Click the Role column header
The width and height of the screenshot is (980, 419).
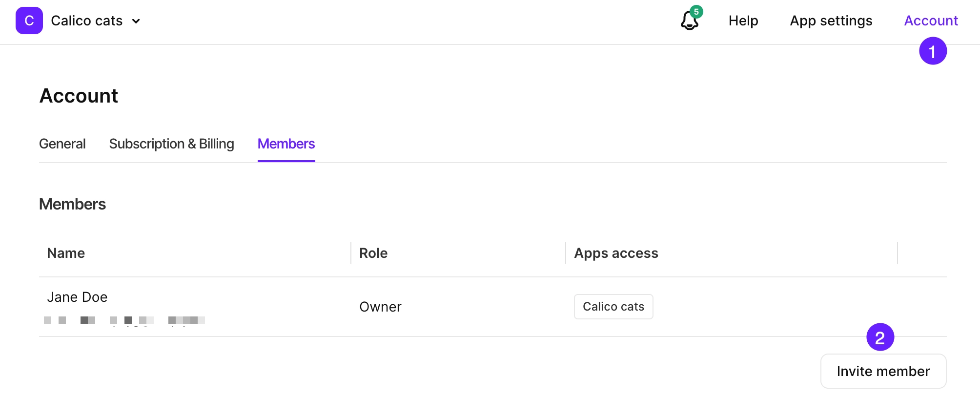pos(373,253)
